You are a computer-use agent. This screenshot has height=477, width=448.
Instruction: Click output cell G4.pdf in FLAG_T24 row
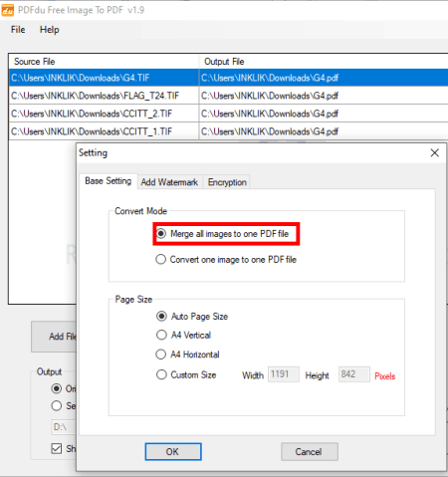(324, 96)
